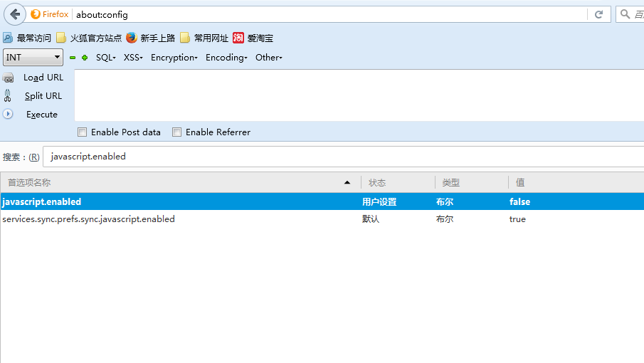Sort by 状态 column header
Viewport: 644px width, 363px height.
tap(398, 182)
